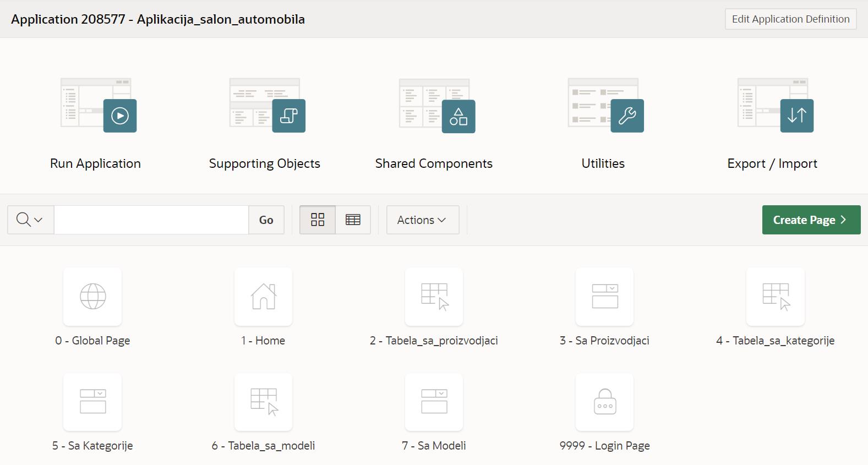Expand the search column selector dropdown
This screenshot has width=868, height=465.
(30, 220)
